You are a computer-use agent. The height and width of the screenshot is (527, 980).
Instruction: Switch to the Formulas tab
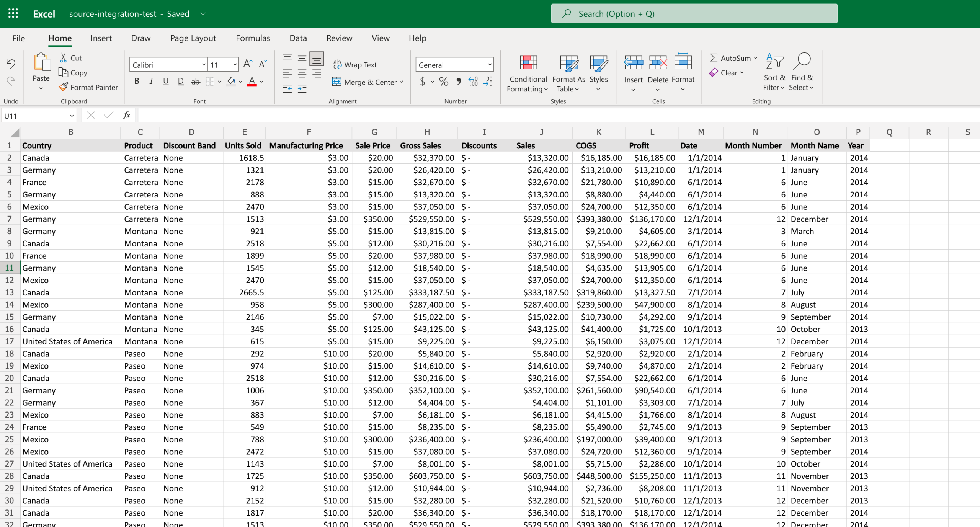click(x=253, y=38)
